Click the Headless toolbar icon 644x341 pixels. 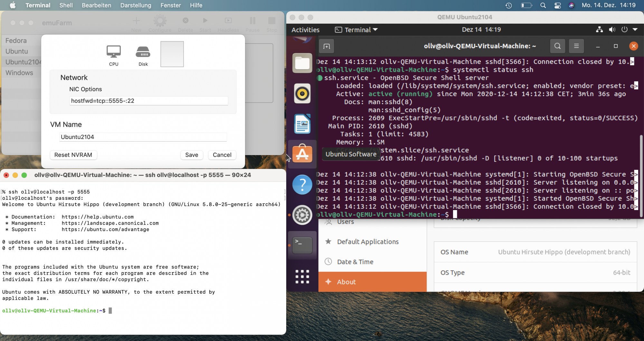coord(228,24)
